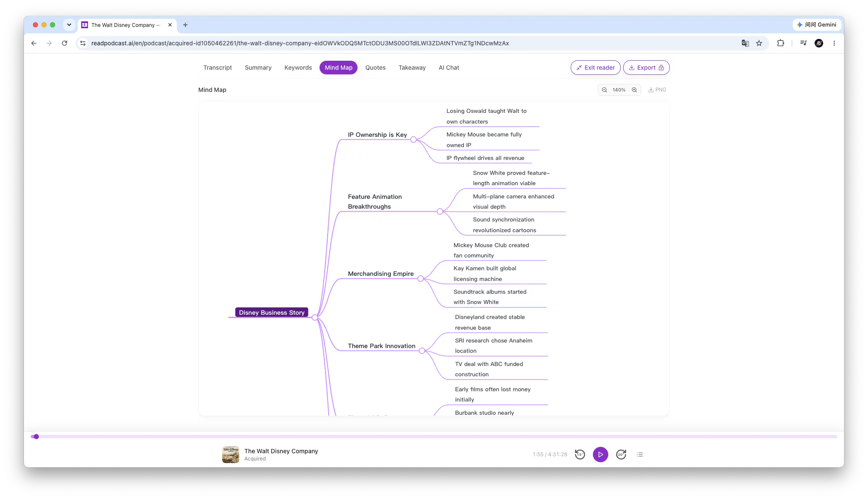Click 'Feature Animation Breakthroughs' label
Screen dimensions: 868x499
[x=375, y=201]
